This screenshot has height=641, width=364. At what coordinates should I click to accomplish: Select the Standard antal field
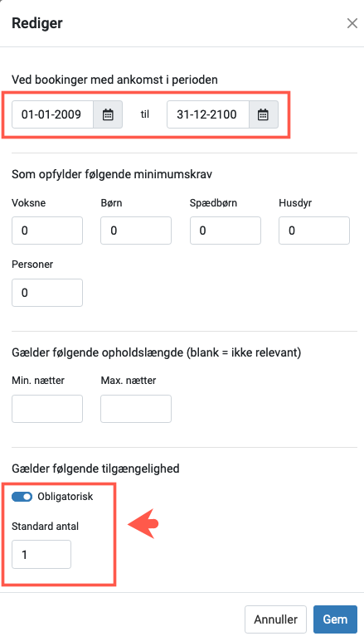41,554
